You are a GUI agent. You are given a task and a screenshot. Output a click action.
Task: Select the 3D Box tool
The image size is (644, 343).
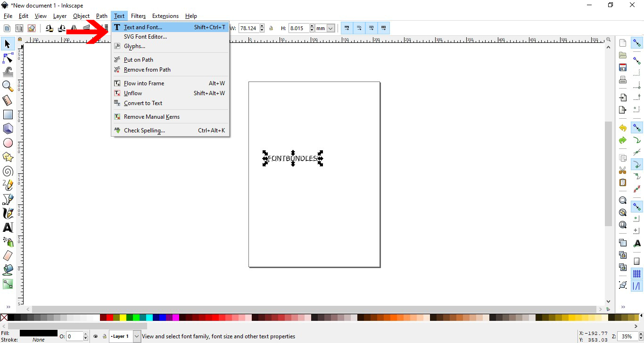8,129
